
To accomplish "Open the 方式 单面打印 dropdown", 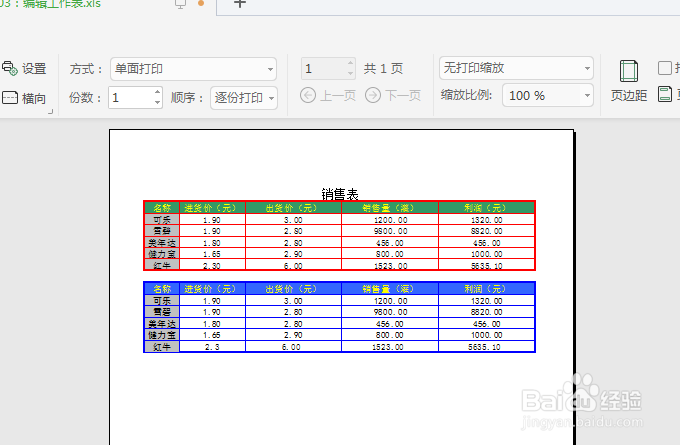I will [x=193, y=69].
